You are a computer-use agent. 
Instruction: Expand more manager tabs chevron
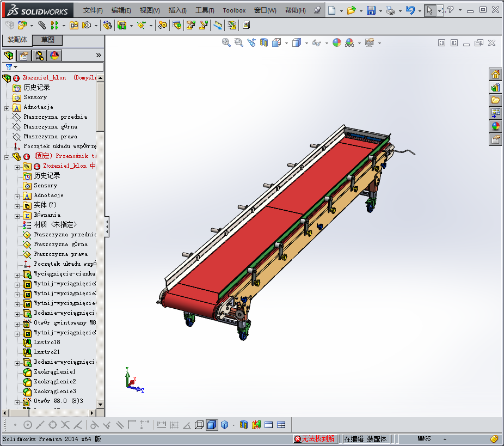coord(99,56)
